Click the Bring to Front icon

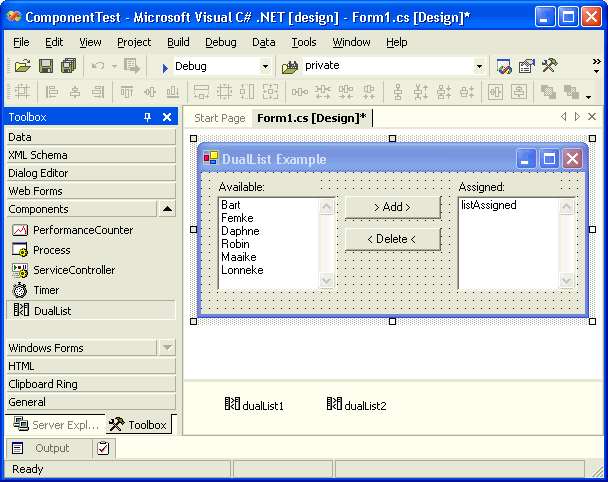point(548,92)
